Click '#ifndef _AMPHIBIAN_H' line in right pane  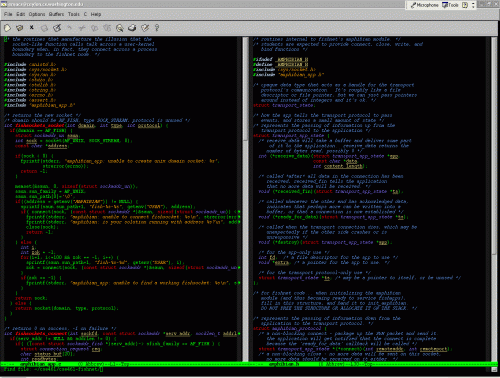click(281, 59)
